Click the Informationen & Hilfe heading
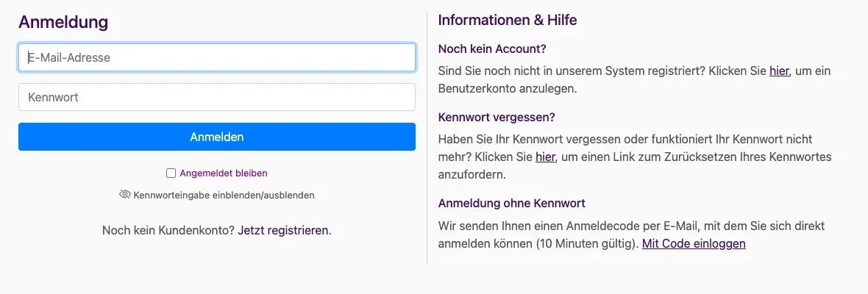The height and width of the screenshot is (294, 868). click(x=508, y=21)
